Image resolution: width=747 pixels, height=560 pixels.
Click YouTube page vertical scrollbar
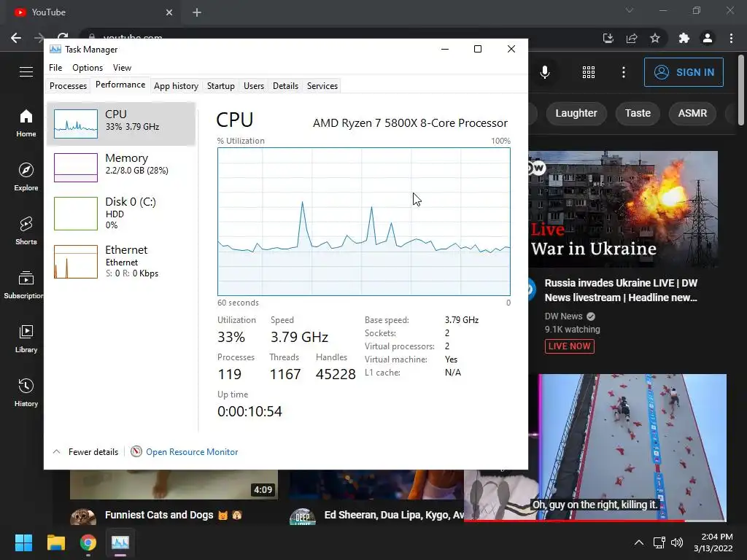tap(741, 90)
